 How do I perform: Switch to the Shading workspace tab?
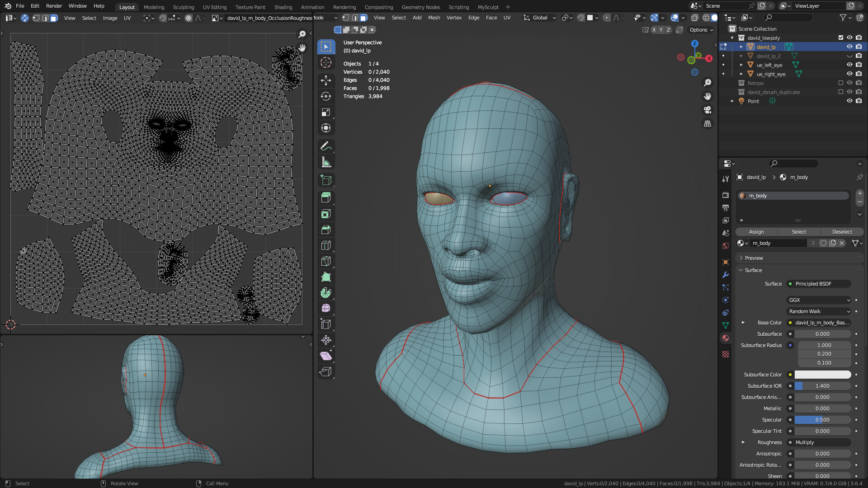coord(283,7)
